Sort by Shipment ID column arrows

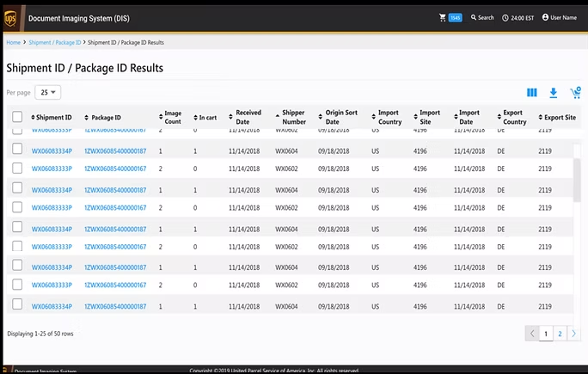(33, 118)
